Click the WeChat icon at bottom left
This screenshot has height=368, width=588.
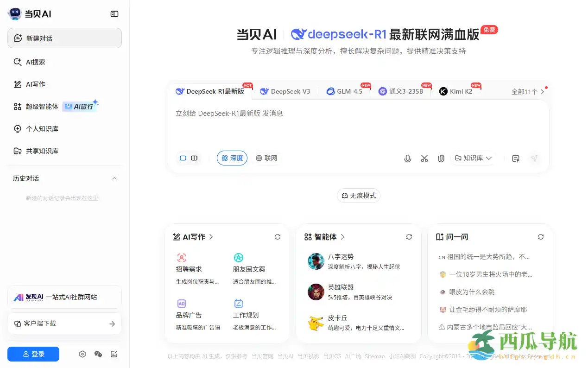tap(98, 354)
